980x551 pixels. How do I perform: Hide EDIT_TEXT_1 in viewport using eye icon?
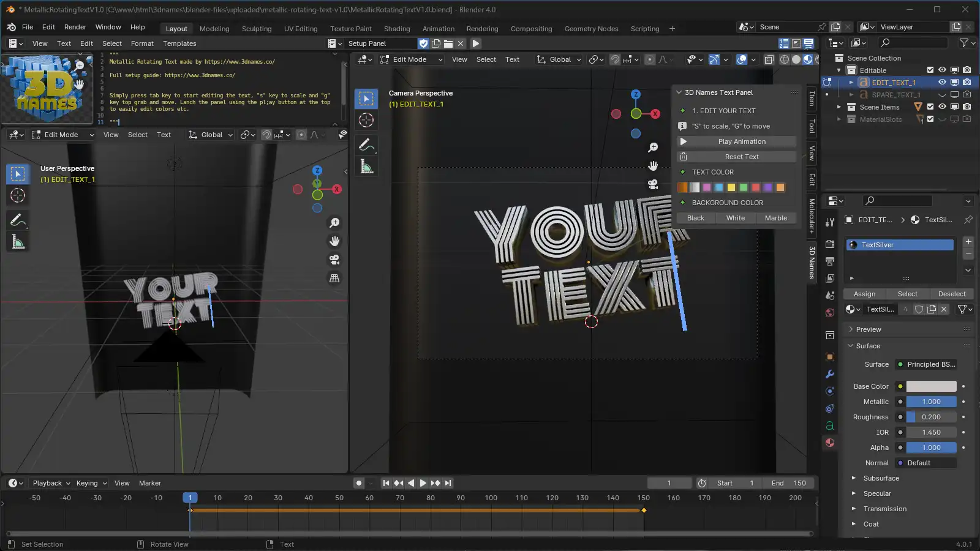pyautogui.click(x=942, y=82)
